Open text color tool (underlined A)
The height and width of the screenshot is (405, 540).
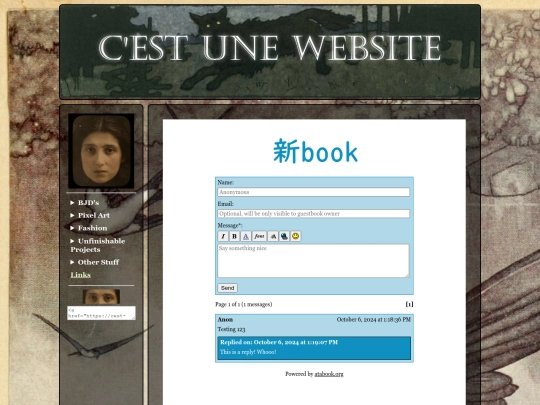[x=246, y=236]
